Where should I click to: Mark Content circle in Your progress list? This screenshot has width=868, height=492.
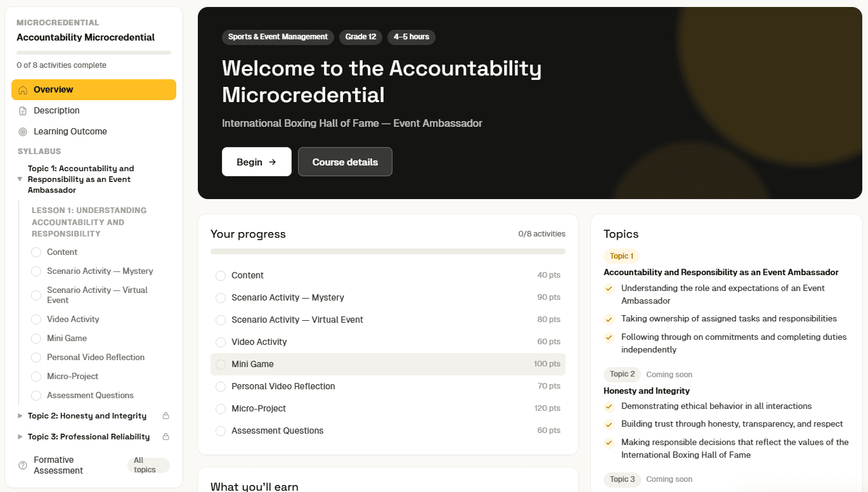pyautogui.click(x=221, y=276)
